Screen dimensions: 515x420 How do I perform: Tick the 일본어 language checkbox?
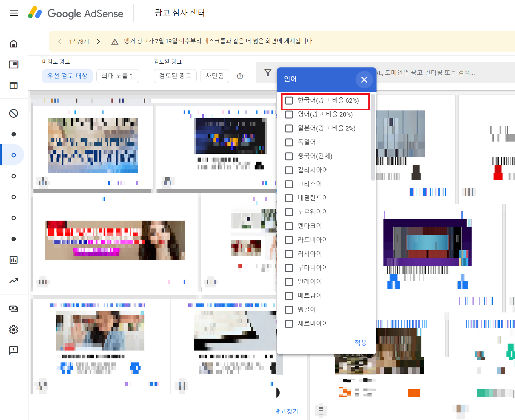tap(289, 128)
